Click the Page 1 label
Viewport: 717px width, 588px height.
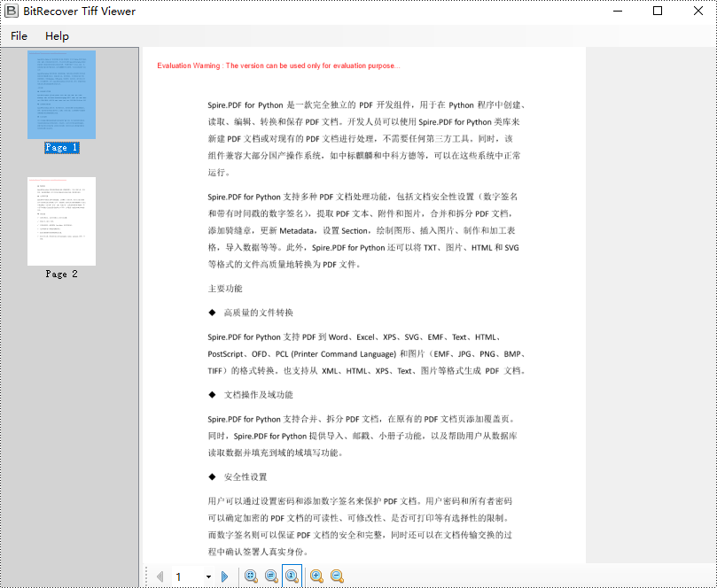pos(62,148)
